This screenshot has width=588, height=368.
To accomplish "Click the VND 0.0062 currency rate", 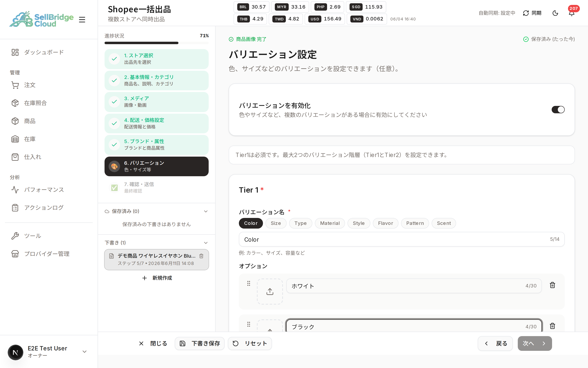I will (x=367, y=19).
